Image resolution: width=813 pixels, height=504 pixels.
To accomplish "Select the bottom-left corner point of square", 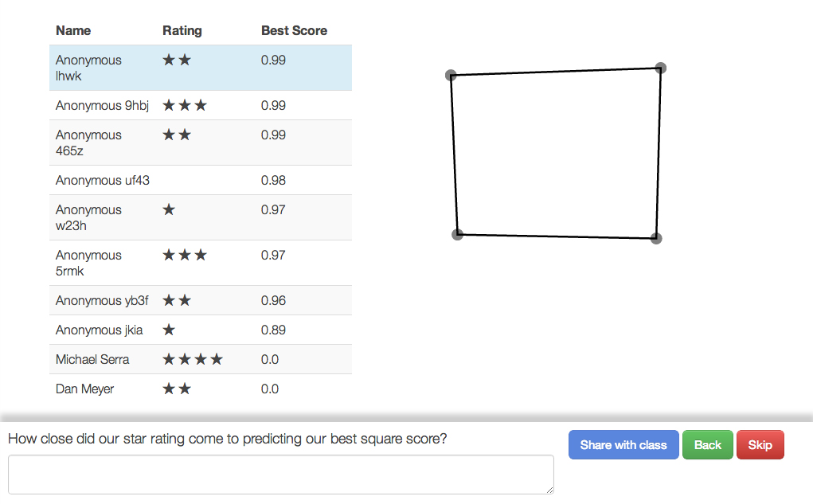I will [457, 234].
